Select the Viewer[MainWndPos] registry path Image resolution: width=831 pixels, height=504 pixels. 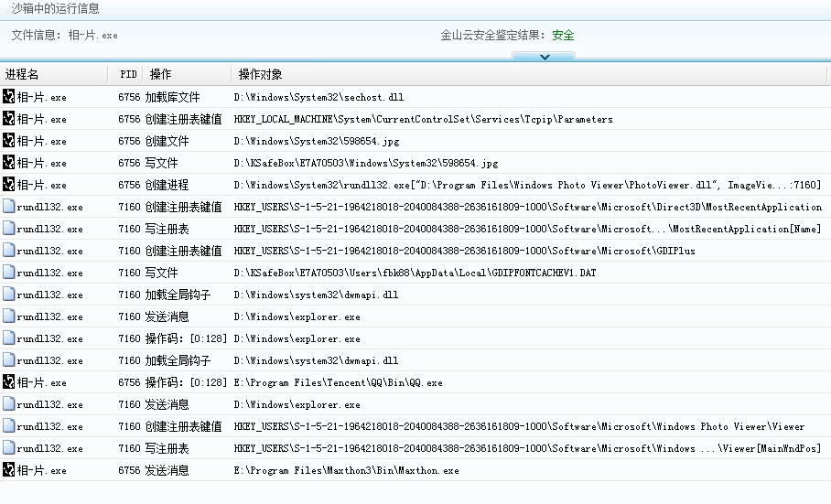coord(527,449)
